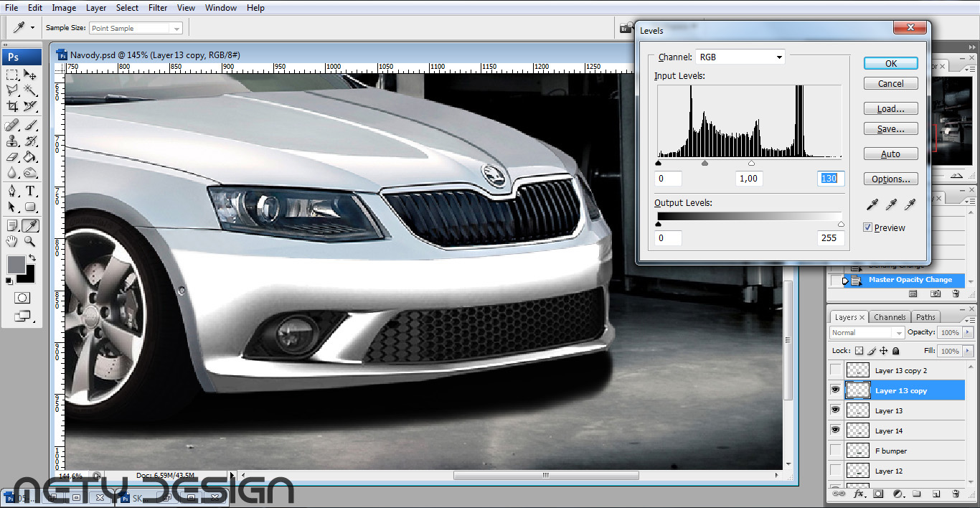Show the Layer 12 layer
This screenshot has height=508, width=980.
coord(835,471)
